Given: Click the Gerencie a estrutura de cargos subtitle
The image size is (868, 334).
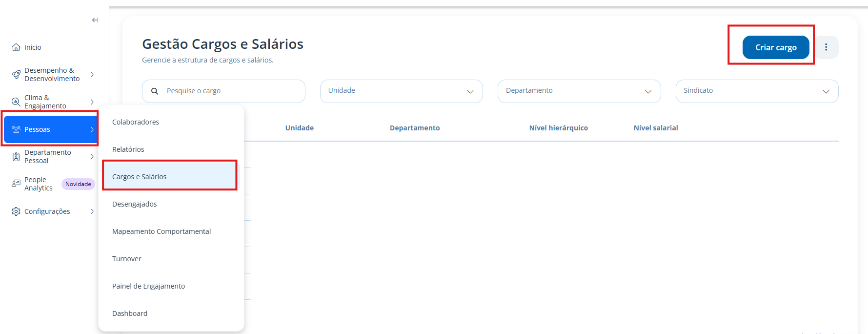Looking at the screenshot, I should [x=208, y=60].
